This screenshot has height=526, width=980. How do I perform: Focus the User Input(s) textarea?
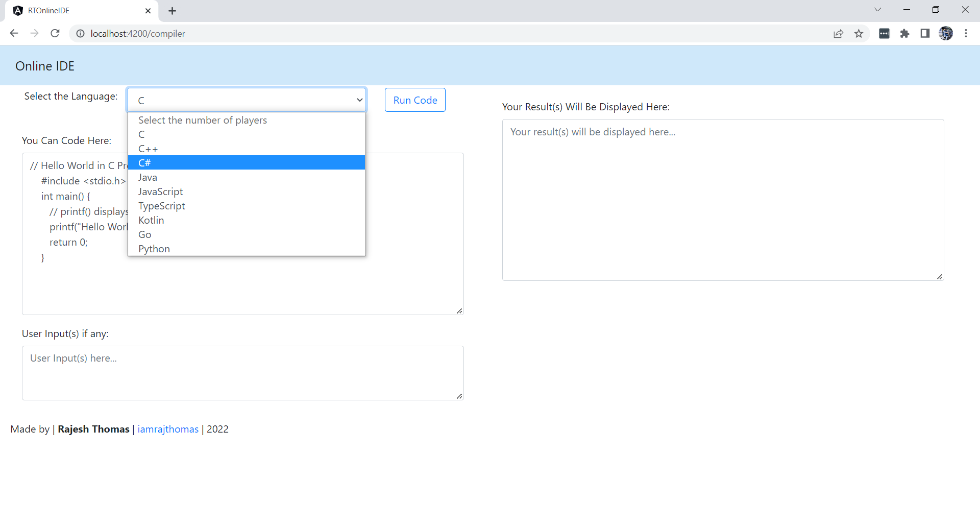(243, 373)
